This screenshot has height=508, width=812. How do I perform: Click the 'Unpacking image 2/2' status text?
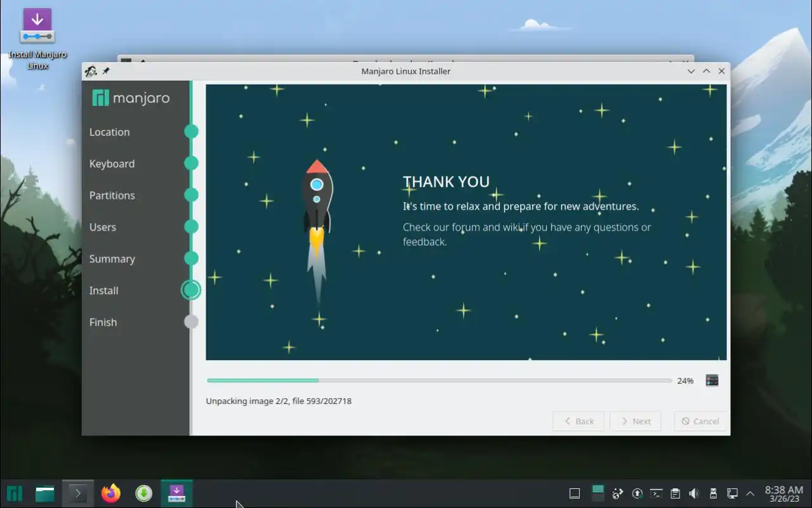point(278,401)
